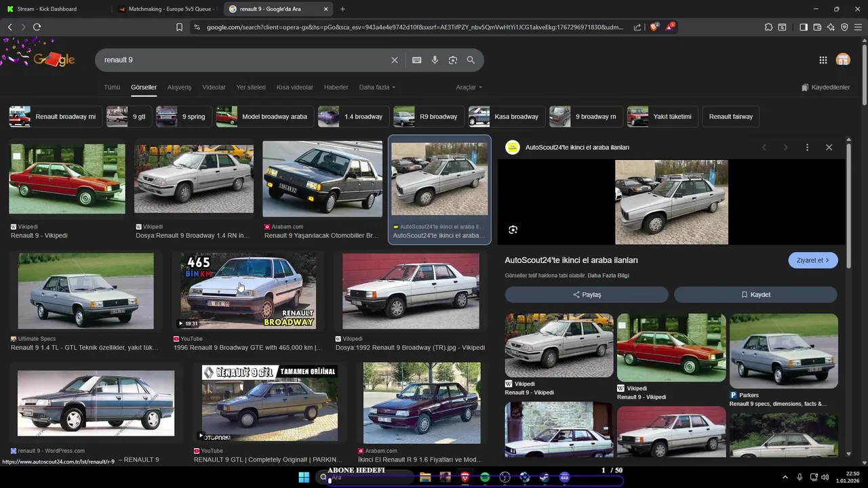This screenshot has height=488, width=868.
Task: Open the Daha Fazla Bilgi link
Action: 608,276
